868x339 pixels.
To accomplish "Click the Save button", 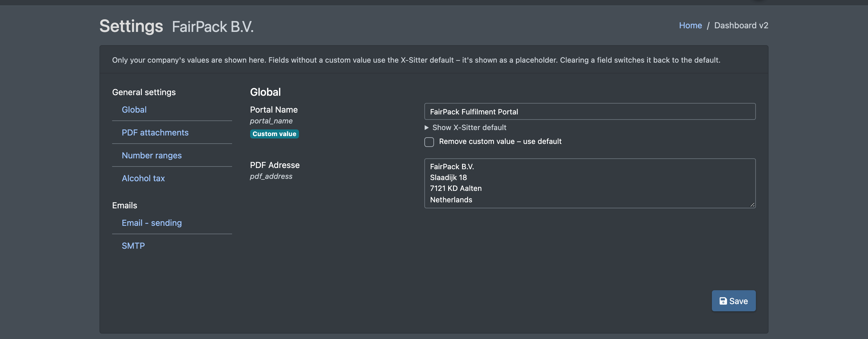I will (733, 301).
